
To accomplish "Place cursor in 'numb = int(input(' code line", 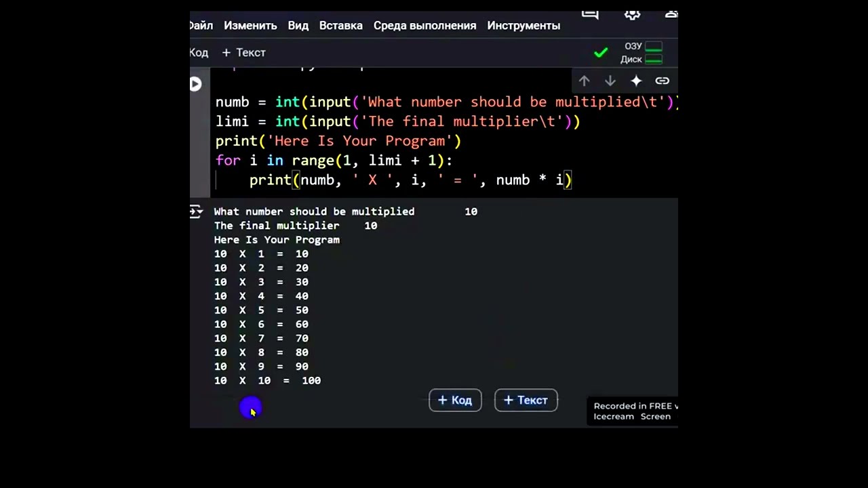I will tap(446, 102).
